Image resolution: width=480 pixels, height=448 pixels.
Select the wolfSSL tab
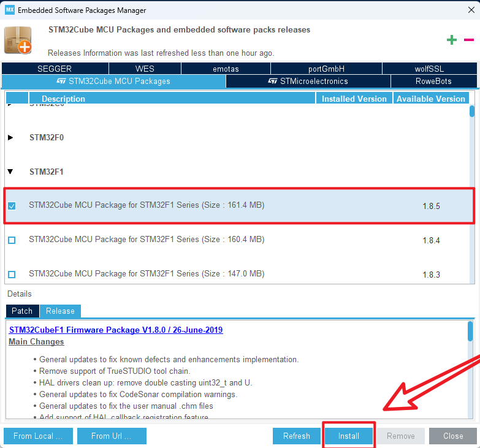429,69
